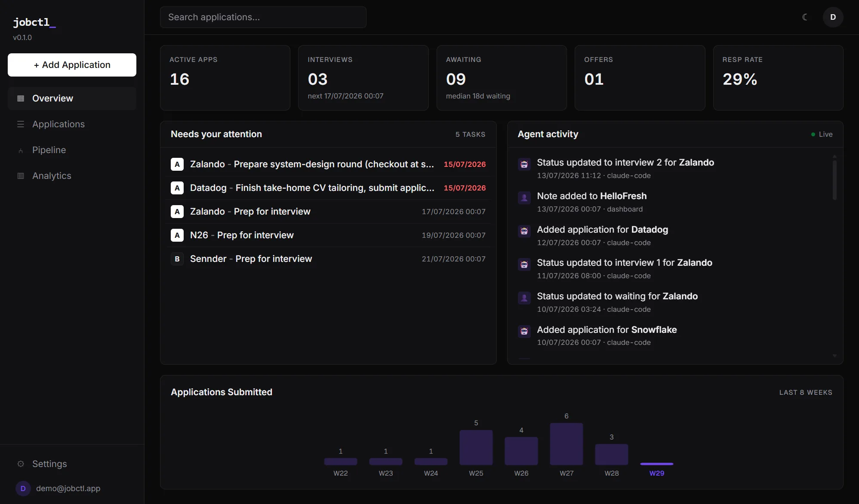Click agent icon beside interview 2 Zalando activity

(524, 164)
